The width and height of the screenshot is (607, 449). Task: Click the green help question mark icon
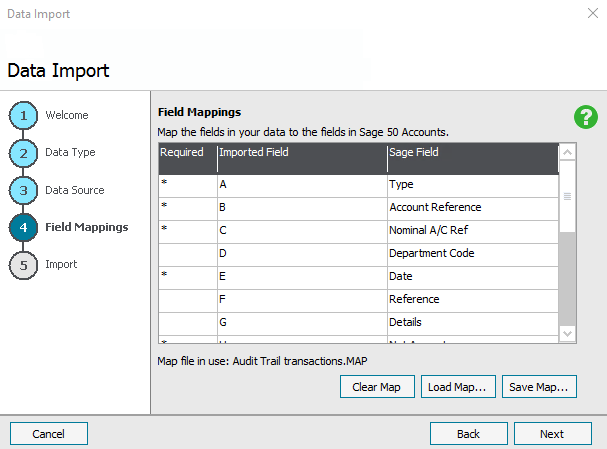[585, 117]
